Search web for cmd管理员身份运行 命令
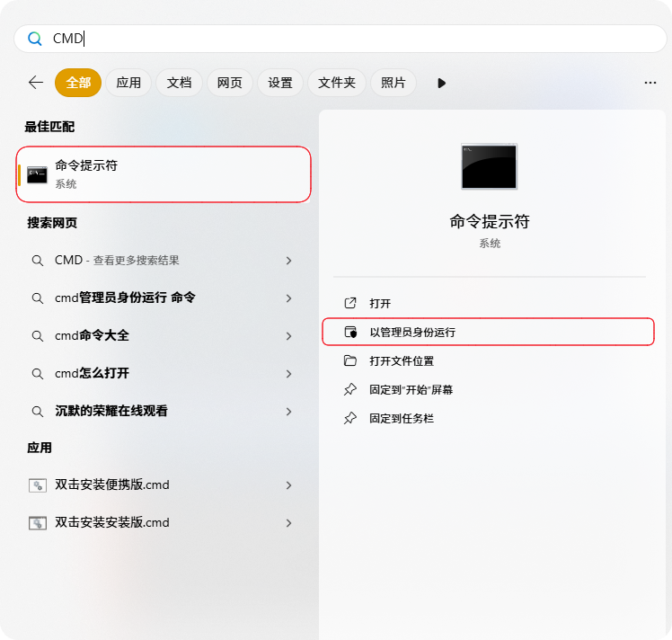Screen dimensions: 672x640 click(x=125, y=298)
